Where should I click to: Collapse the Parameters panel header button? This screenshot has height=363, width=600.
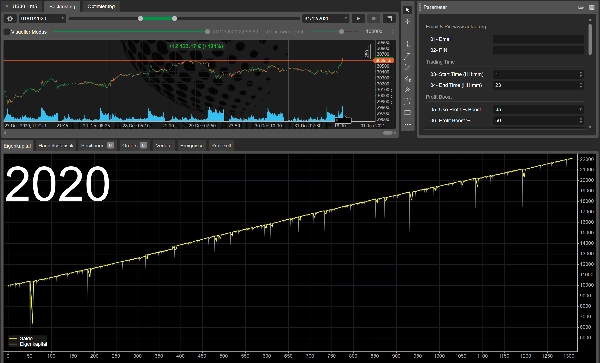(x=581, y=7)
